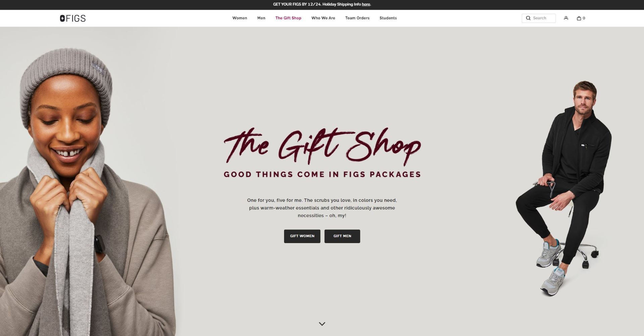Viewport: 644px width, 336px height.
Task: Open the Women menu
Action: [240, 18]
